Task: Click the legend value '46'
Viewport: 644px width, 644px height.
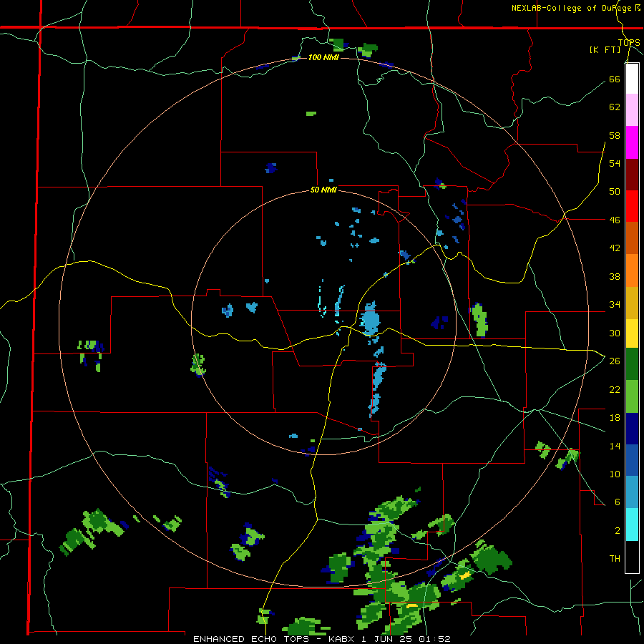Action: tap(615, 220)
